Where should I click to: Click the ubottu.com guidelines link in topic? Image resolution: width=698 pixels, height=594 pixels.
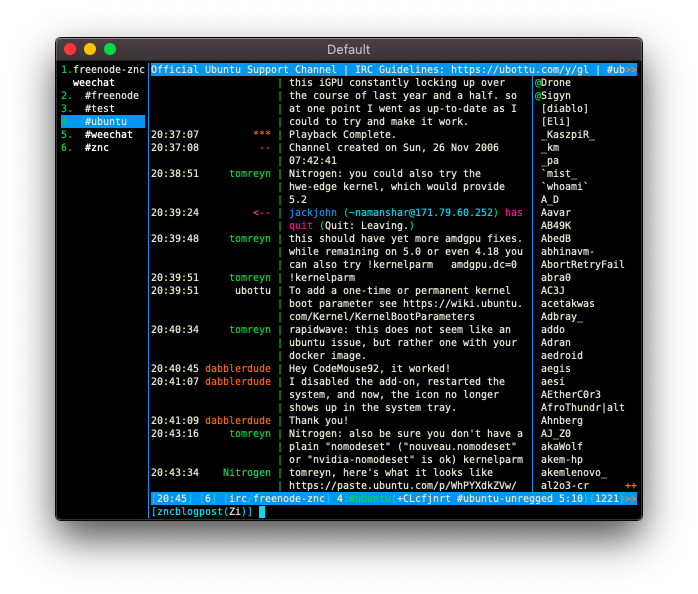(x=519, y=69)
